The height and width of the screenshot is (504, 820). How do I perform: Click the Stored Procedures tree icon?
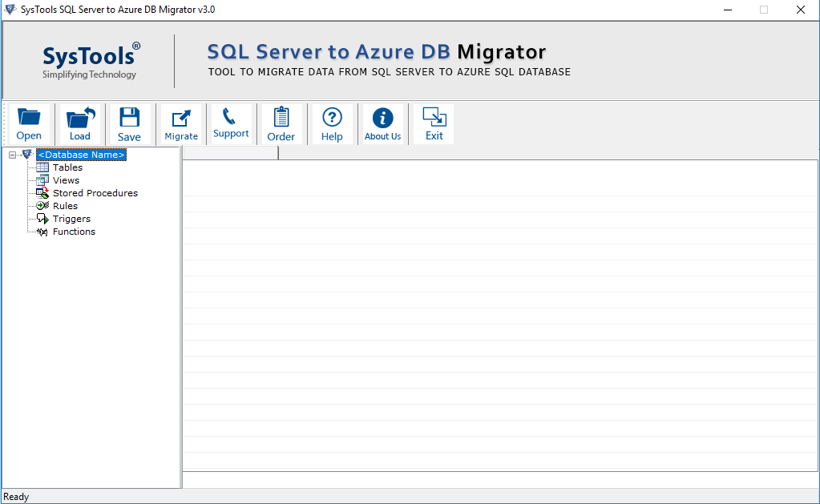pyautogui.click(x=42, y=193)
